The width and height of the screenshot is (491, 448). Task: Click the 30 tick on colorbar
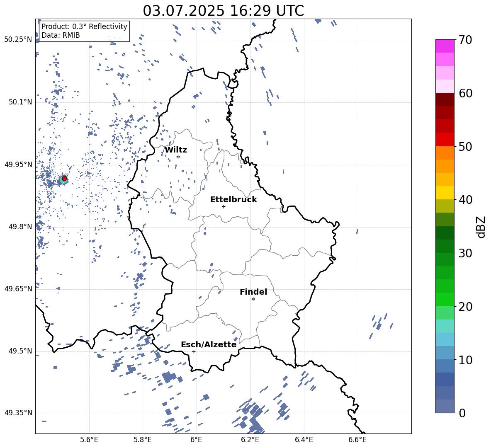465,253
